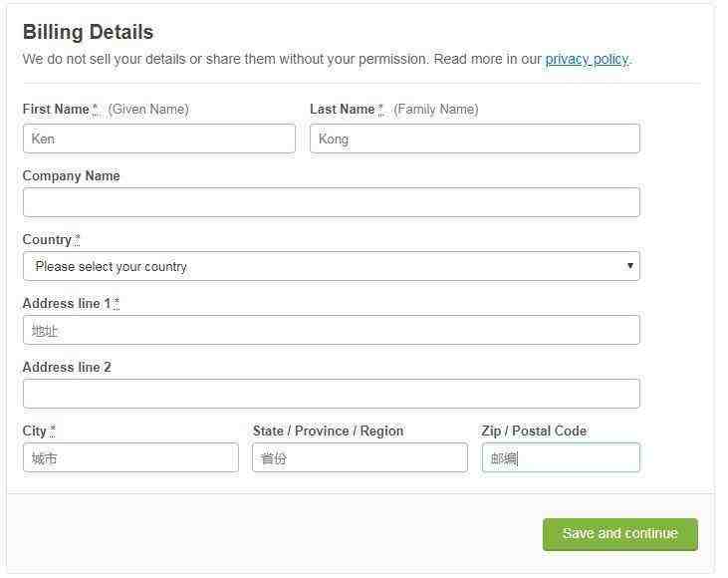Screen dimensions: 728x578
Task: Click the City field label
Action: 34,432
